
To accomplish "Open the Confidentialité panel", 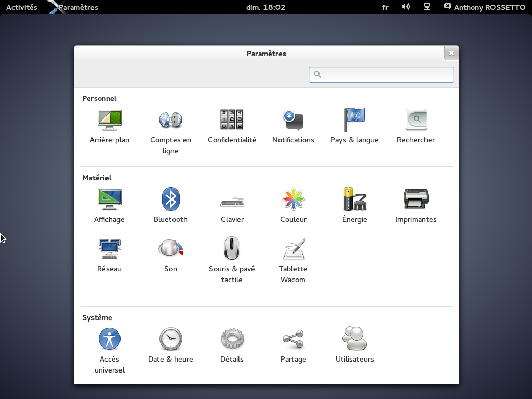I will [x=232, y=126].
